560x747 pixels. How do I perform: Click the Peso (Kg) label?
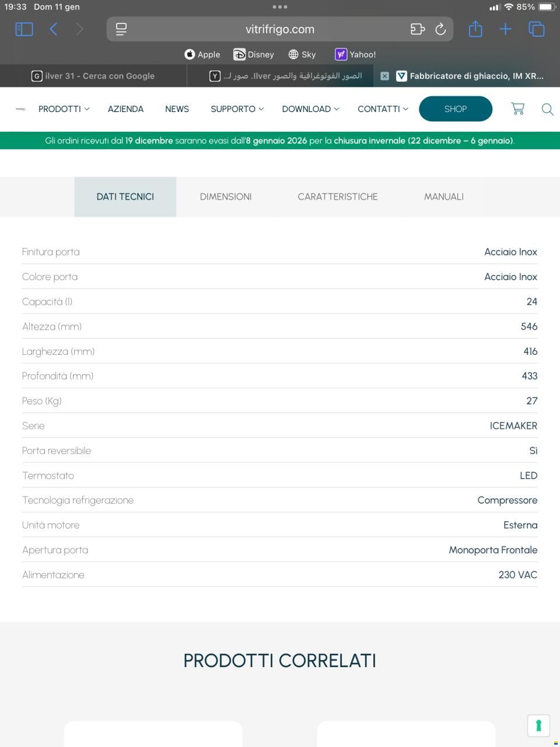click(x=42, y=401)
